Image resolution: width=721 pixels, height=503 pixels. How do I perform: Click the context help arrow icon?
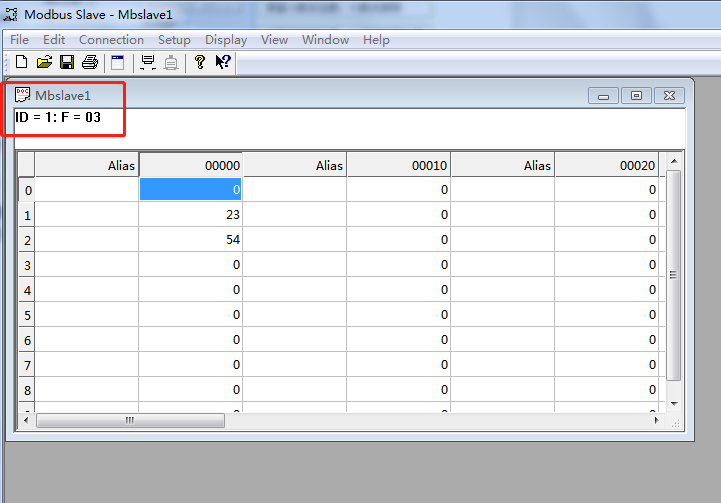(x=223, y=62)
